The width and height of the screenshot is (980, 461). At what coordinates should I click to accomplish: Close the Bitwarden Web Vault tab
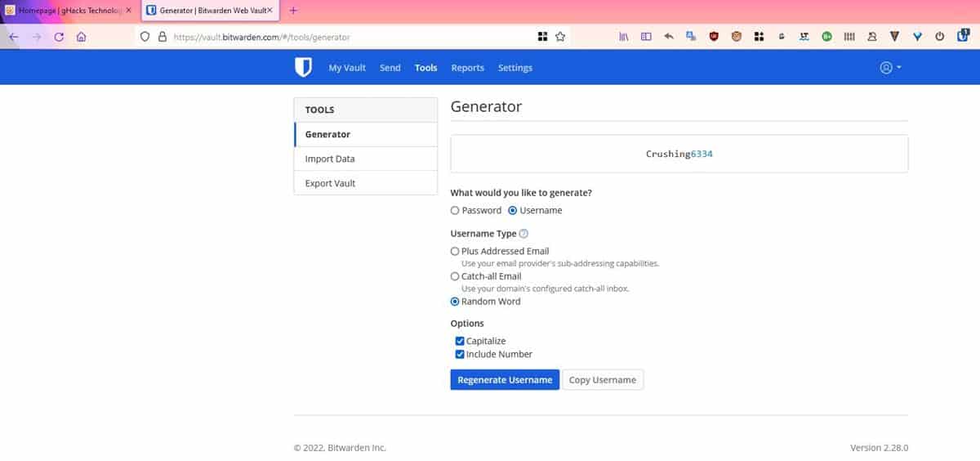270,11
